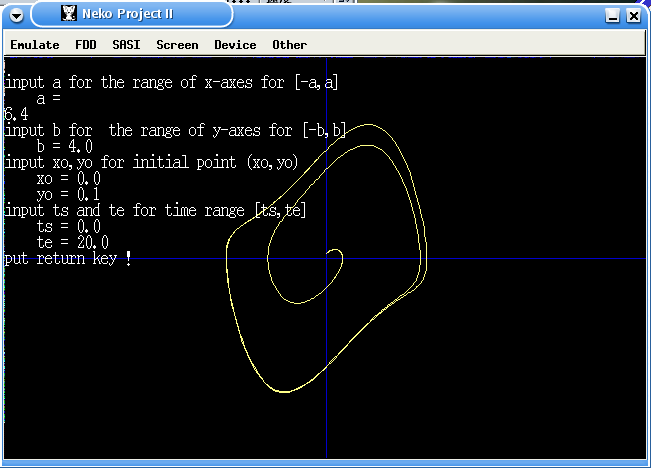Viewport: 651px width, 468px height.
Task: Close the Neko Project II window
Action: (634, 16)
